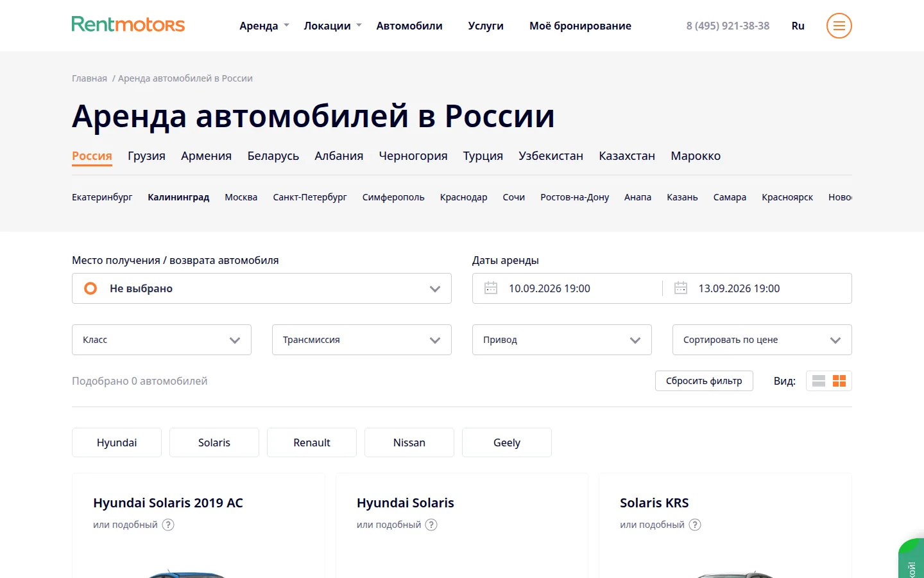This screenshot has height=578, width=924.
Task: Go to Моё бронирование
Action: click(x=580, y=26)
